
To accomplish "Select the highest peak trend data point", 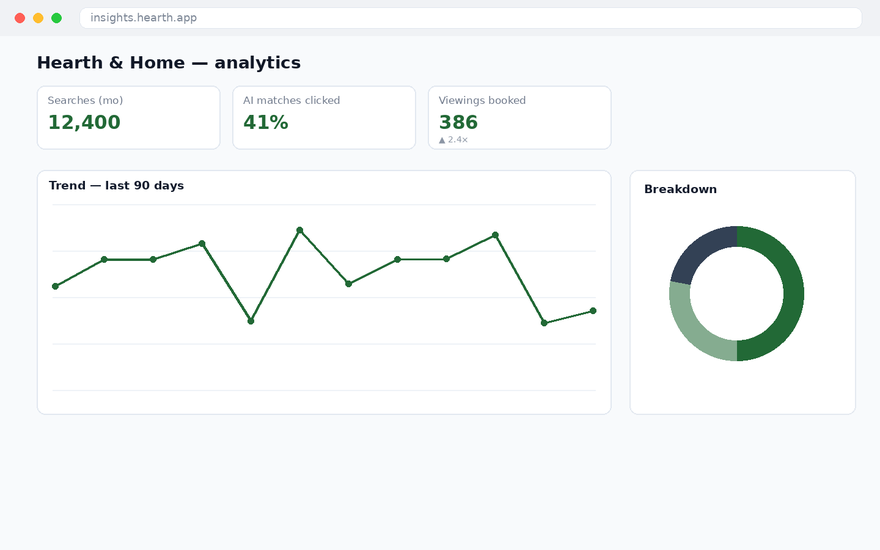I will [x=300, y=230].
